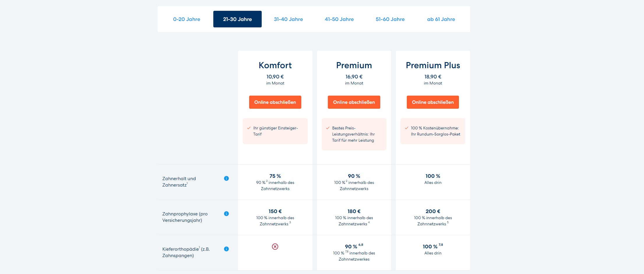Open the 51-60 Jahre tab

click(x=390, y=19)
